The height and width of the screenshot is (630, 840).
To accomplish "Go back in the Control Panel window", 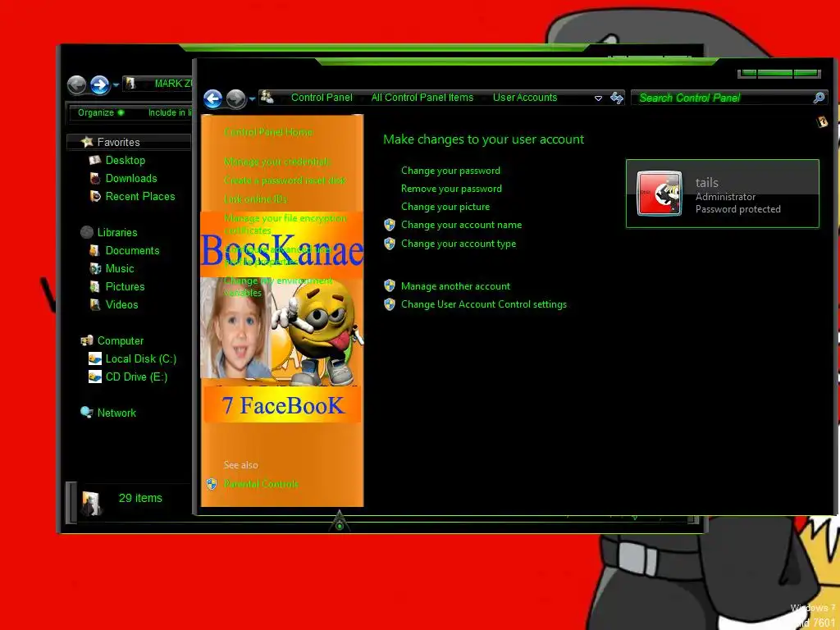I will point(213,98).
